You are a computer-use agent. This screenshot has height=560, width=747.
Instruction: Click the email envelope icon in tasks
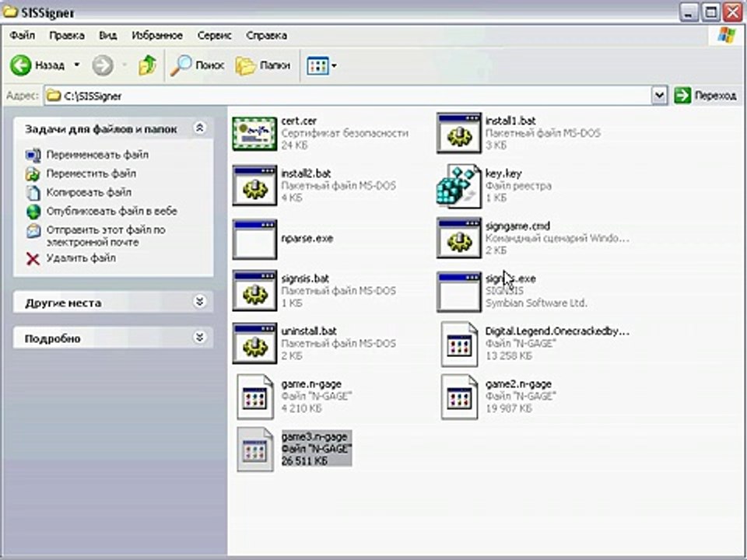[33, 230]
